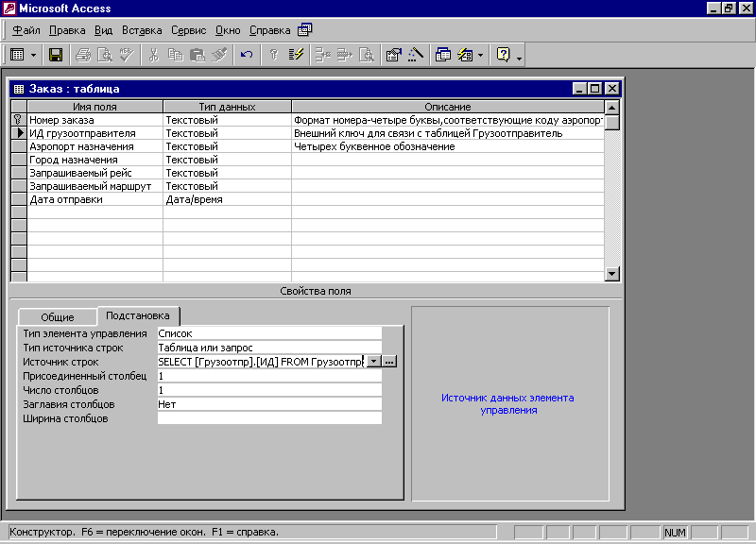Open the Правка menu
This screenshot has width=756, height=544.
67,30
